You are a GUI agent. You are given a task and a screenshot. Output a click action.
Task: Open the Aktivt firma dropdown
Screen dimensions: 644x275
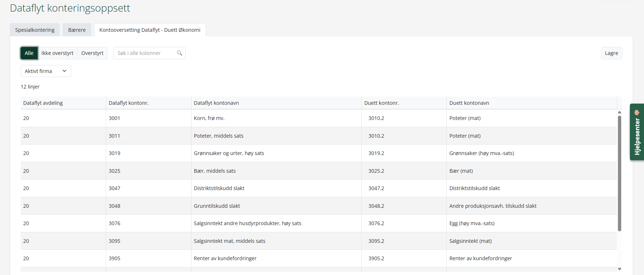pos(46,71)
